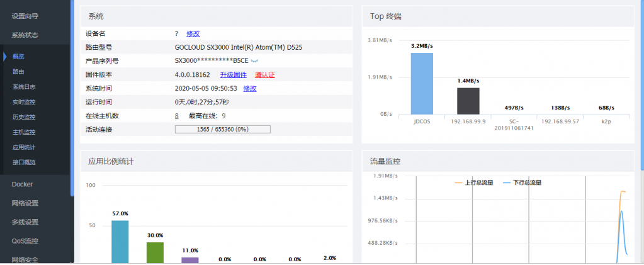Open 应用统计 page
Image resolution: width=644 pixels, height=265 pixels.
(24, 147)
